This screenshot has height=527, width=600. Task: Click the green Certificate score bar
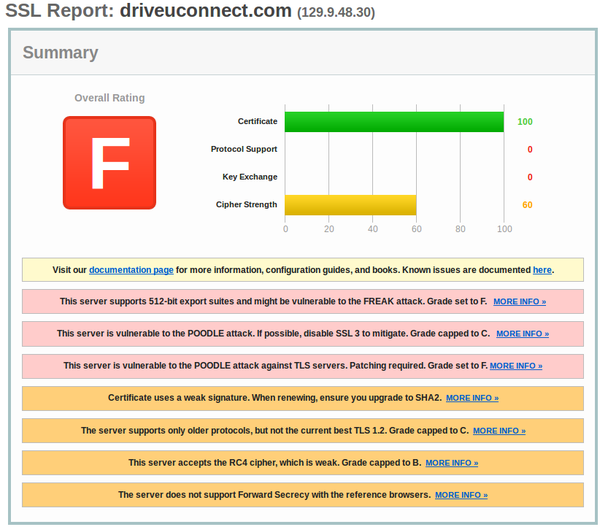[394, 122]
